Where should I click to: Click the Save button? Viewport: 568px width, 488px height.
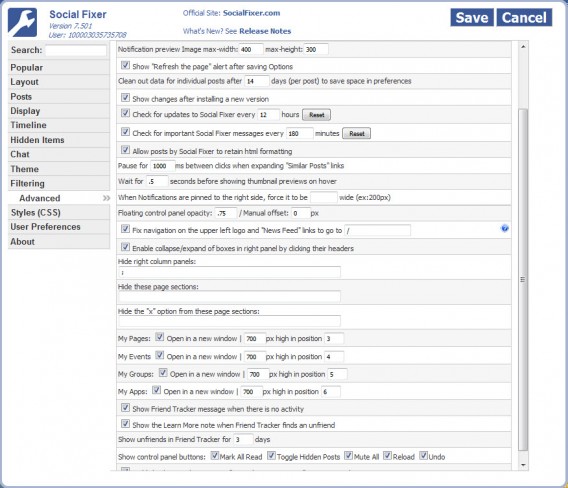click(472, 17)
